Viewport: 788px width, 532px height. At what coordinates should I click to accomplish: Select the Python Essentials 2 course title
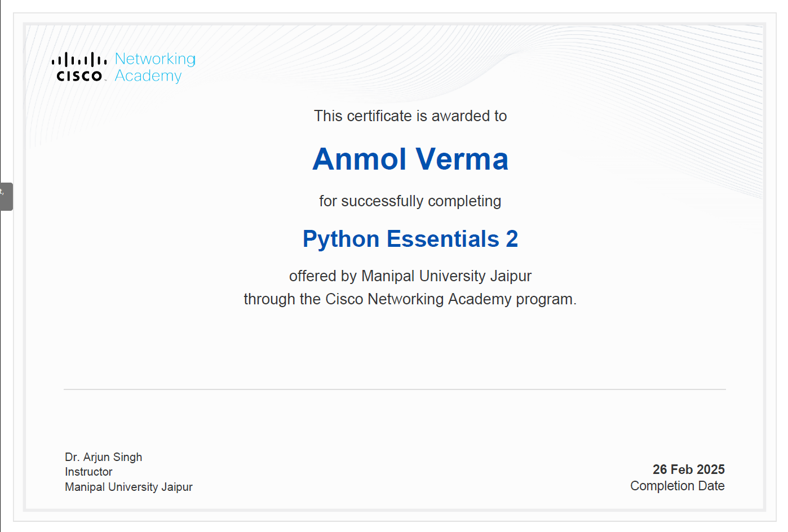pos(410,239)
